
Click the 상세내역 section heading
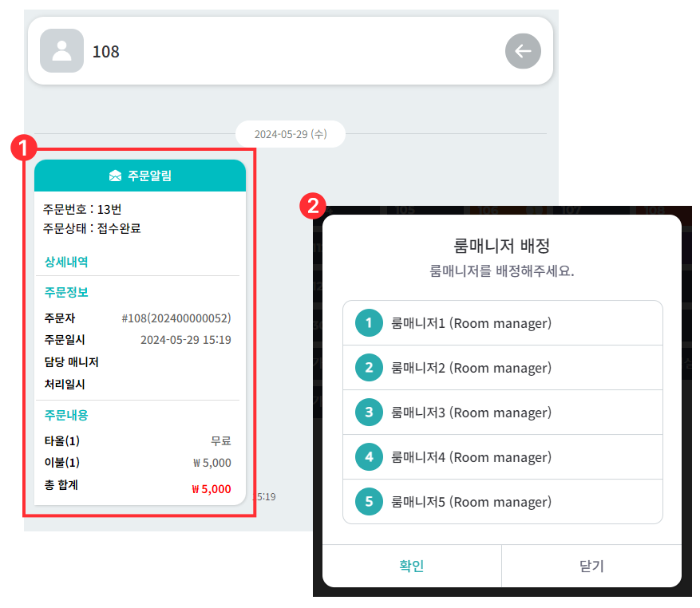click(66, 262)
